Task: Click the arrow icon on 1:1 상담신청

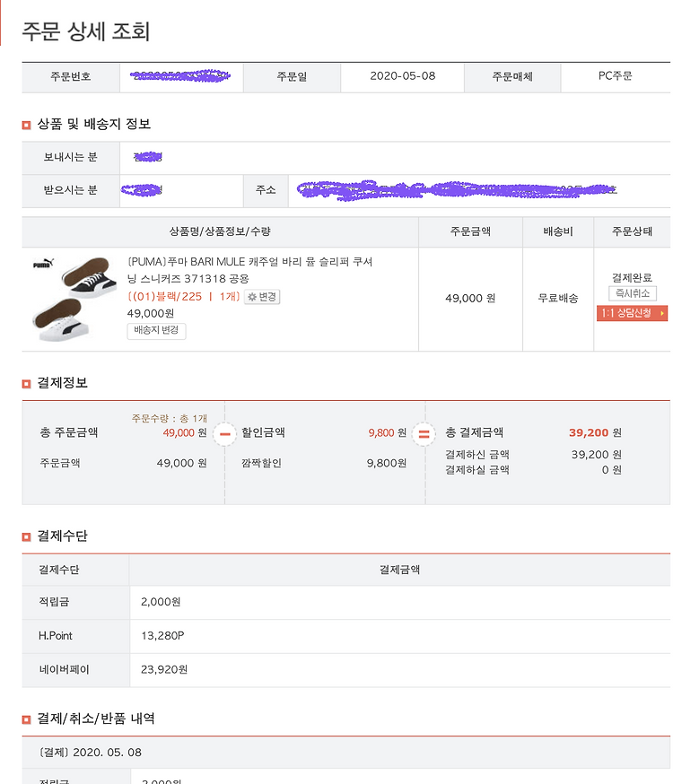Action: (x=662, y=313)
